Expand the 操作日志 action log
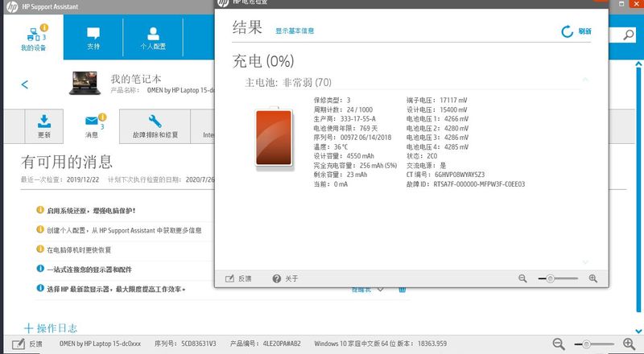This screenshot has height=354, width=644. click(x=52, y=328)
